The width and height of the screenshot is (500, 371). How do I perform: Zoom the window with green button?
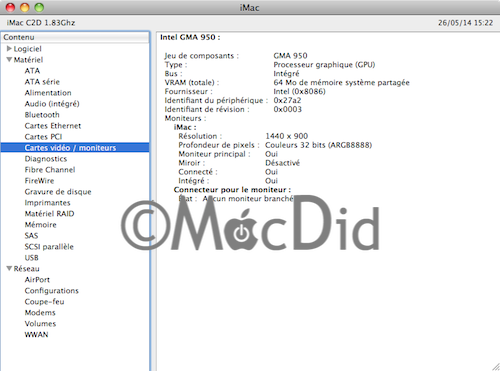[39, 7]
